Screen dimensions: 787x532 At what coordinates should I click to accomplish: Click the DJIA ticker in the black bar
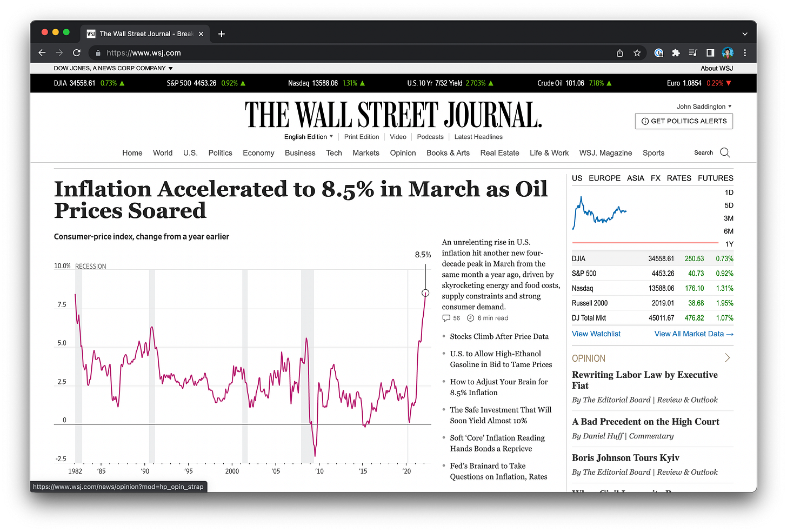[89, 83]
